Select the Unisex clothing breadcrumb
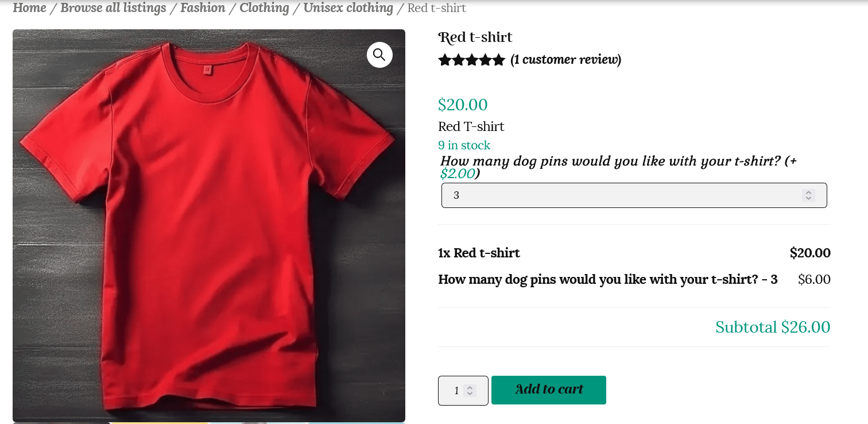 [x=348, y=8]
